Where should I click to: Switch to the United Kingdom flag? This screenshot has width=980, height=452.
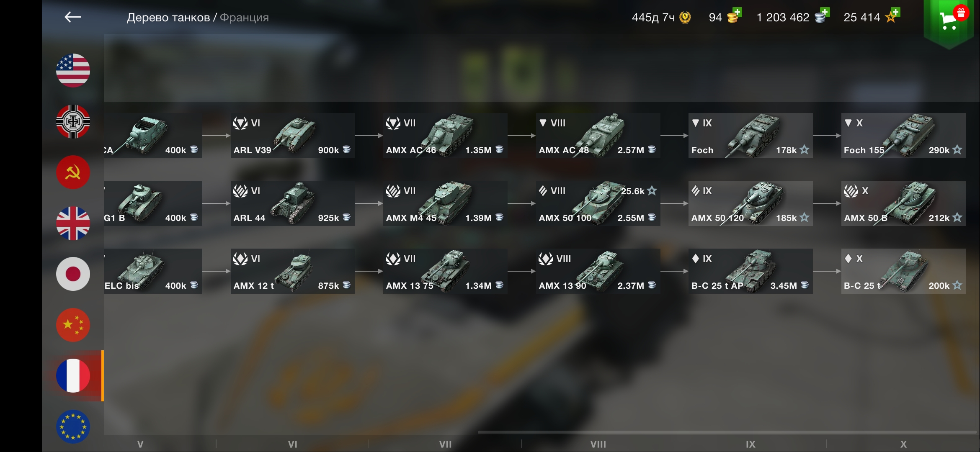click(x=73, y=223)
